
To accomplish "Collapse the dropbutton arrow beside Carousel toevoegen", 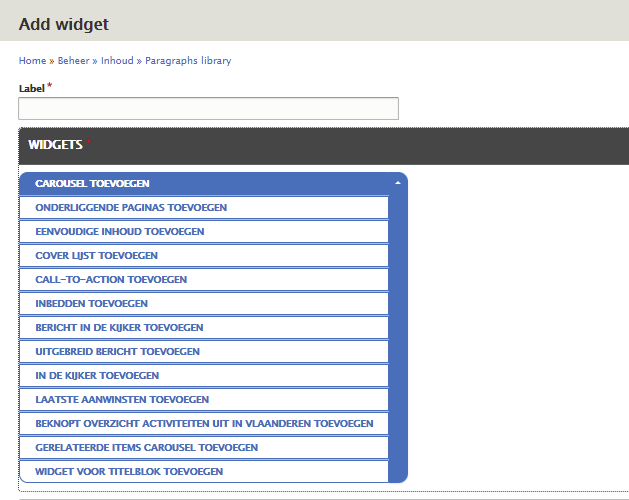I will 398,184.
